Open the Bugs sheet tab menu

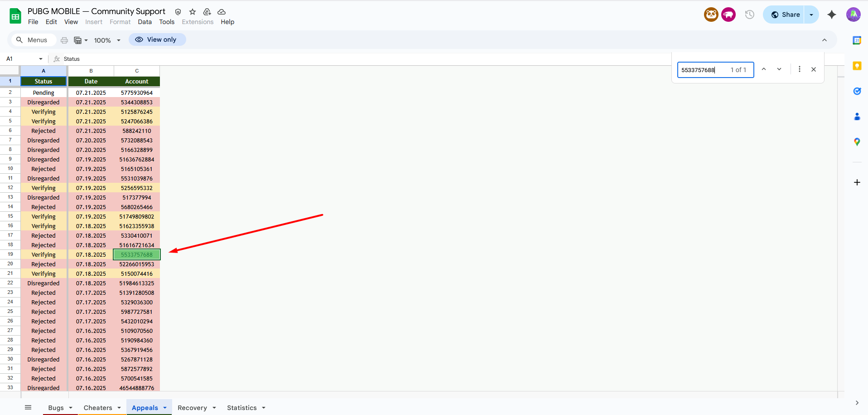tap(71, 408)
